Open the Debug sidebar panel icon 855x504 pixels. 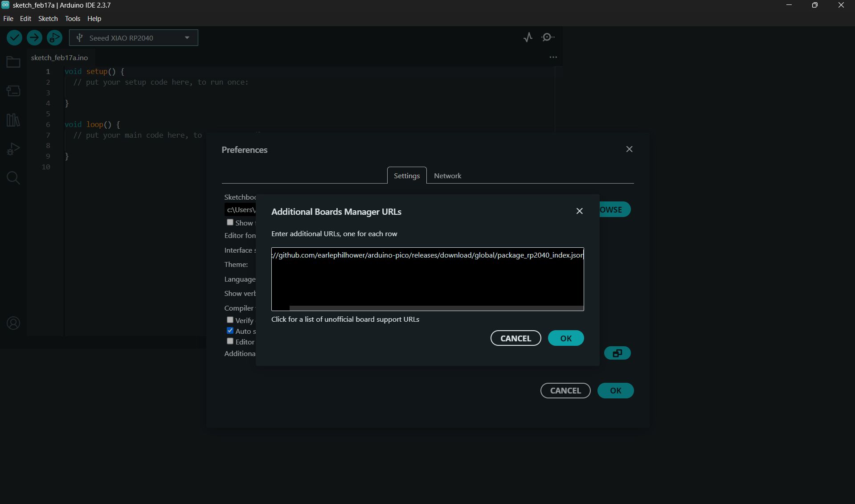(x=13, y=149)
